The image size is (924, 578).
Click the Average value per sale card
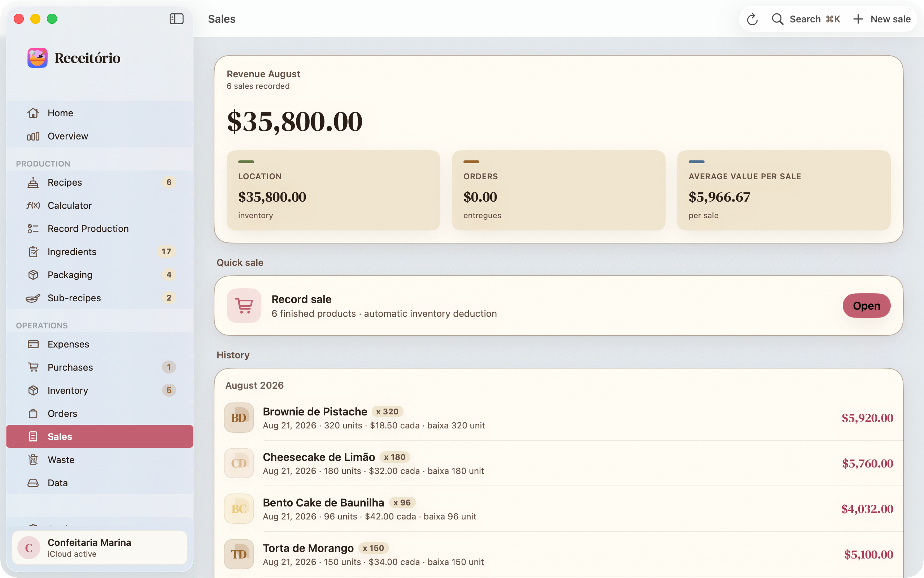[784, 190]
